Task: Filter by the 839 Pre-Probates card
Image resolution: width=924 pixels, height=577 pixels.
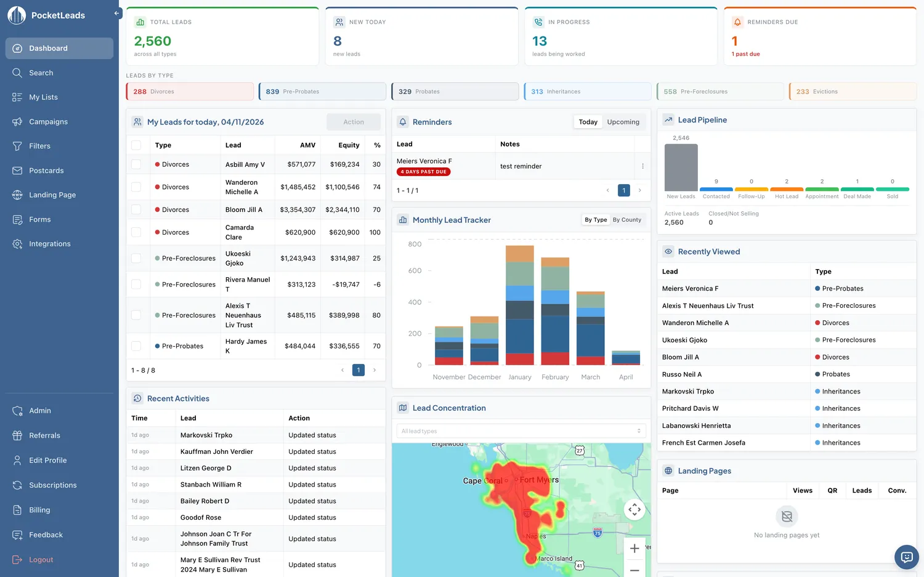Action: 322,92
